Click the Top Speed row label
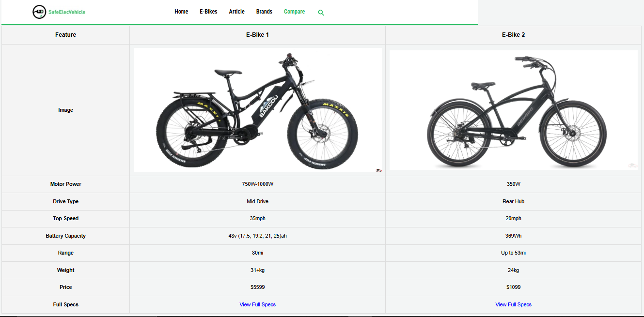 [x=65, y=218]
